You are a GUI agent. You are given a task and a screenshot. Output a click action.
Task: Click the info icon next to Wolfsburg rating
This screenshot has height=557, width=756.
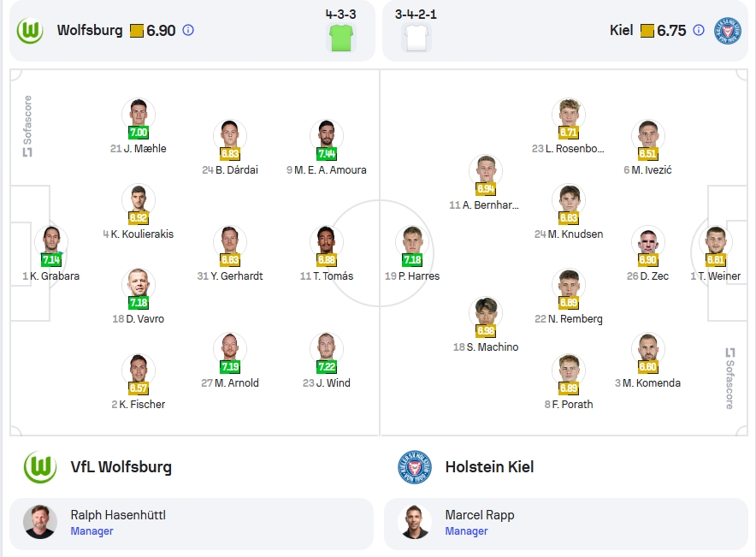(188, 31)
